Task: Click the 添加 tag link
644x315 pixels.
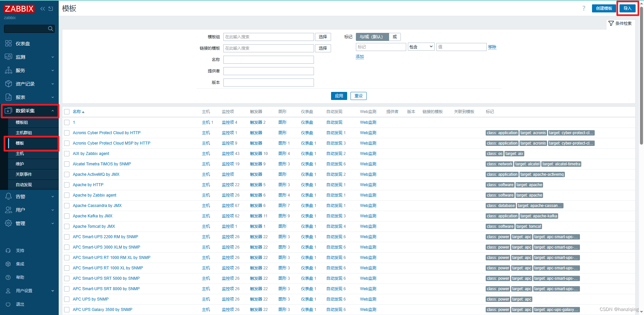Action: point(360,57)
